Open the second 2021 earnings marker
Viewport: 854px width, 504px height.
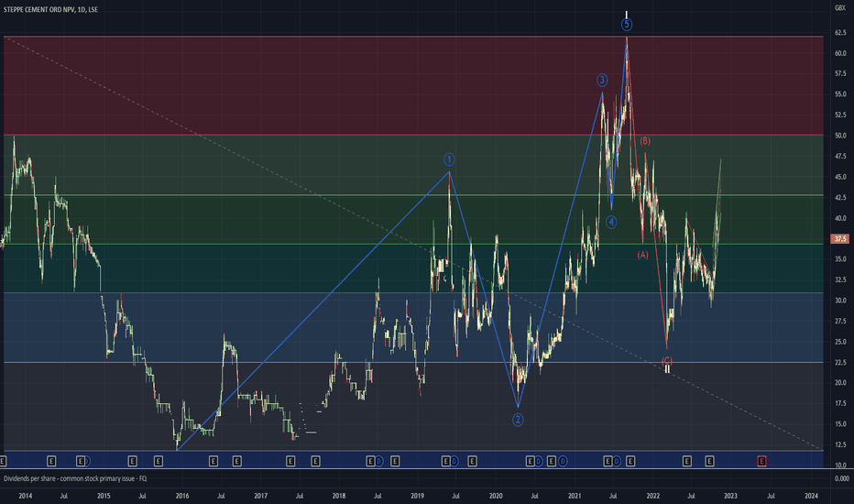pyautogui.click(x=630, y=462)
